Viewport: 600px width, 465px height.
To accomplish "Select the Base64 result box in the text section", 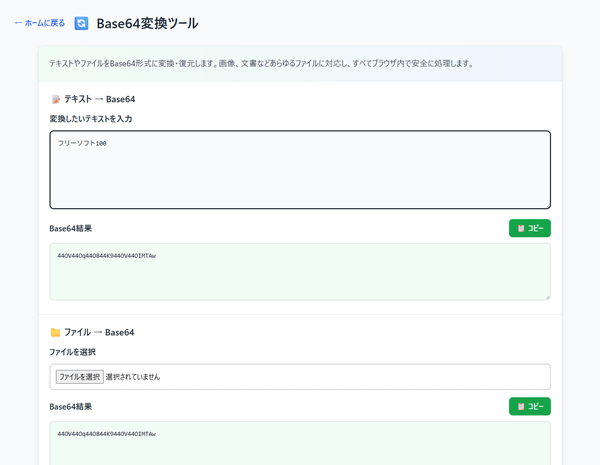I will [x=300, y=271].
